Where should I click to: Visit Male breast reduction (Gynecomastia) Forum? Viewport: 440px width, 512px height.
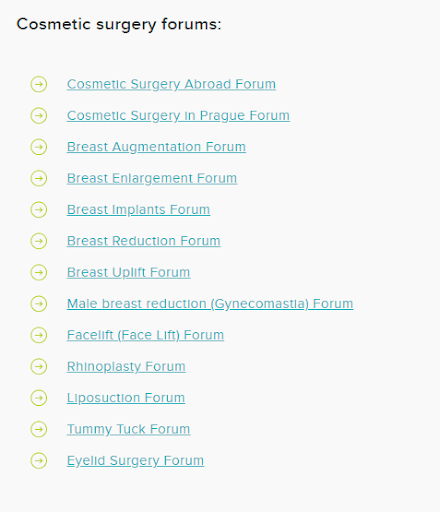pyautogui.click(x=210, y=304)
